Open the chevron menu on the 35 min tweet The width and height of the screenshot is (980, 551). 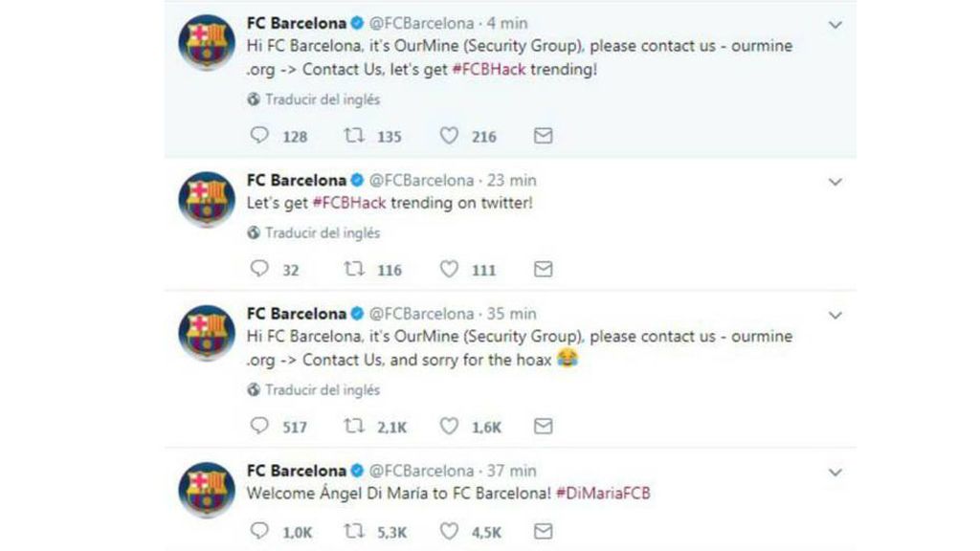click(x=835, y=316)
